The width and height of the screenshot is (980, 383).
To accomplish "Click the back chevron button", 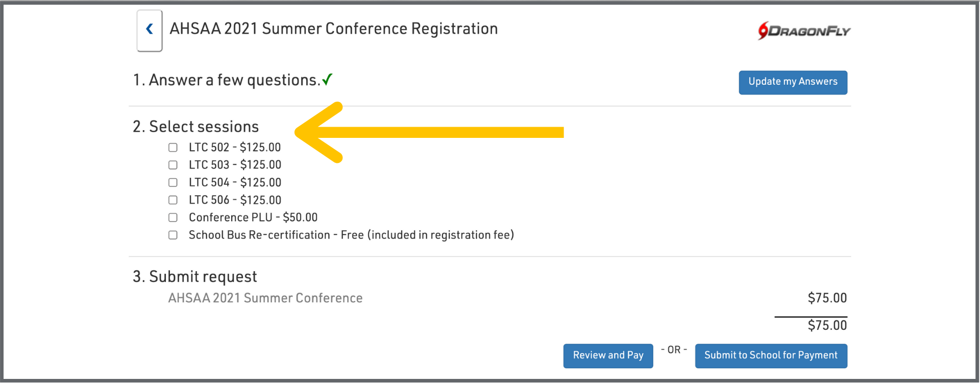I will [x=150, y=30].
